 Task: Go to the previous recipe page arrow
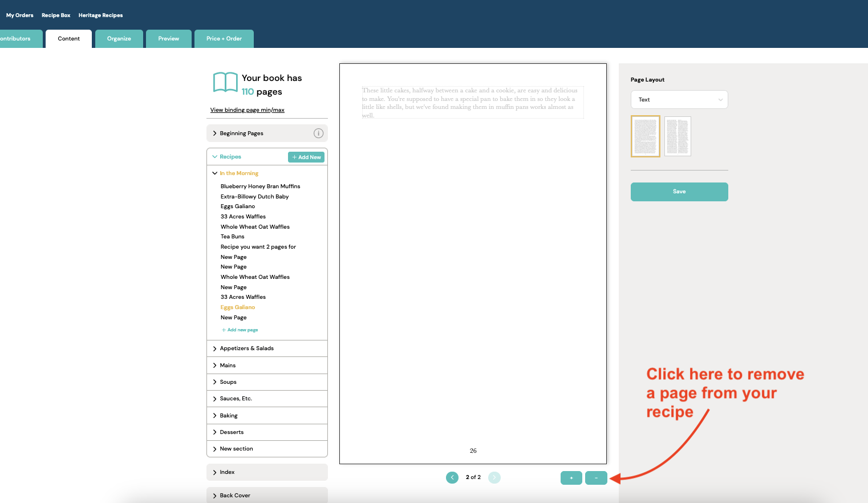452,477
